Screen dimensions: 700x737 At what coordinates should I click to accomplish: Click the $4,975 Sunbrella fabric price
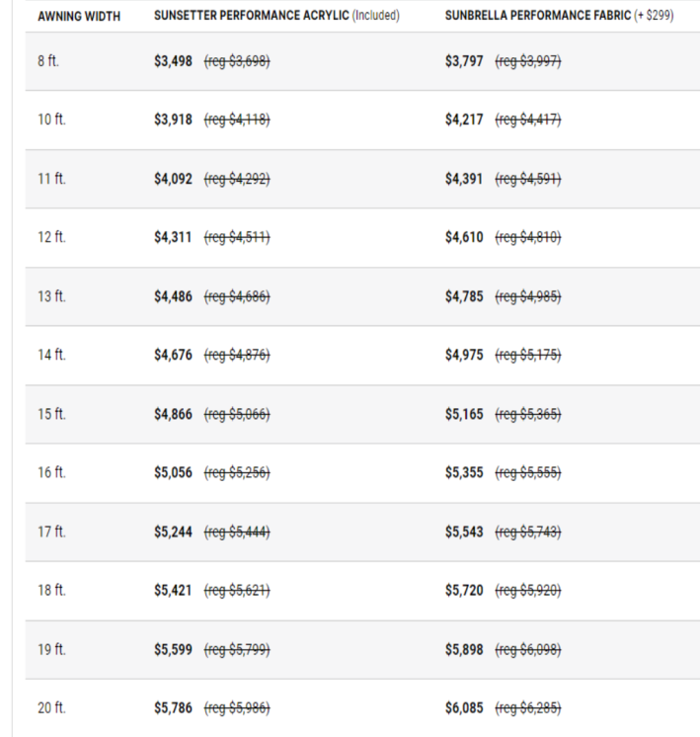[x=464, y=356]
